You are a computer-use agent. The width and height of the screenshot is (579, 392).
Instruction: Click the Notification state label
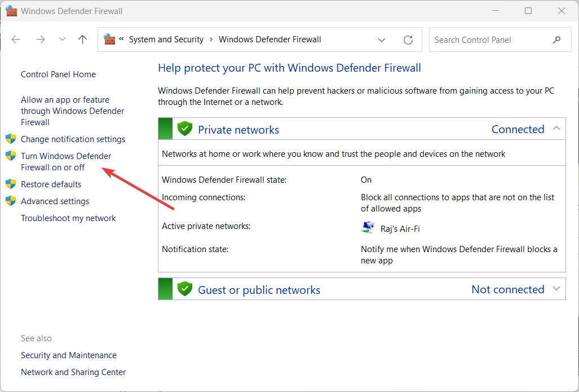(195, 249)
